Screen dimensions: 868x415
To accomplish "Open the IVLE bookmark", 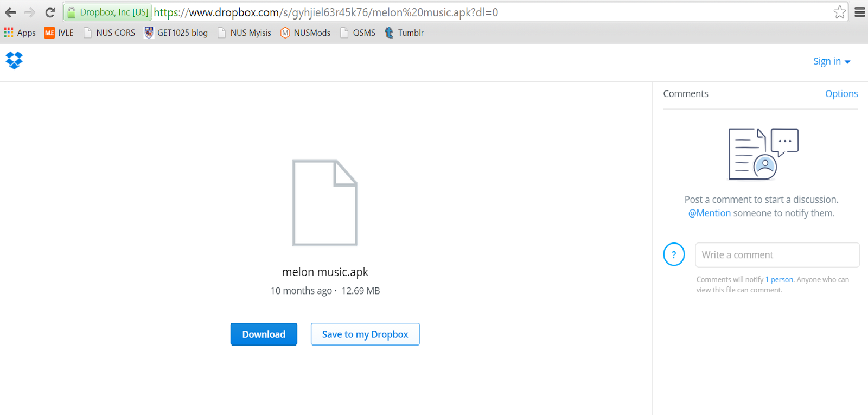I will tap(59, 33).
